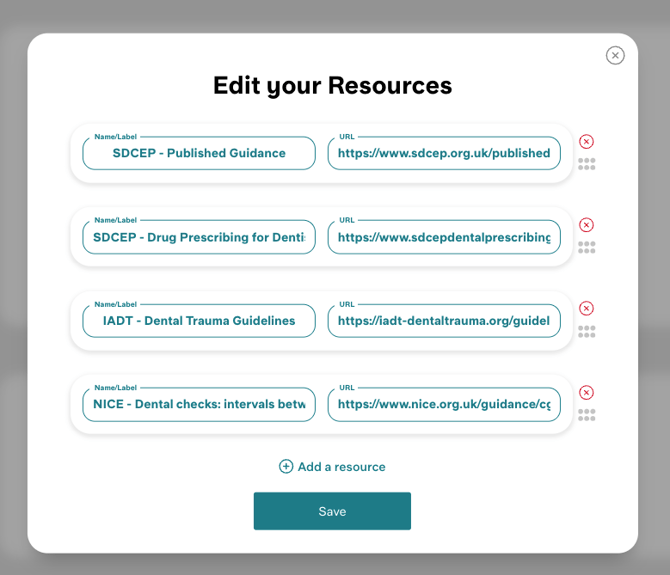Click the Add a resource link text

341,467
